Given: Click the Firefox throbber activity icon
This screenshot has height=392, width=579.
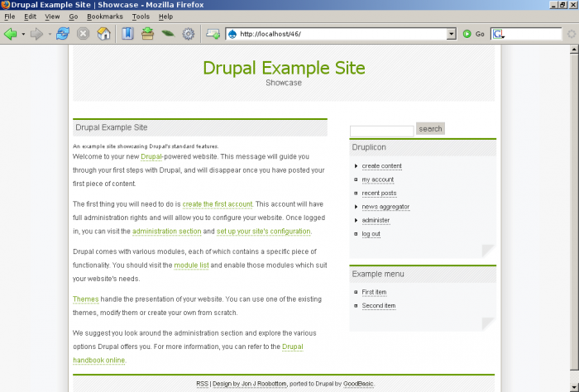Looking at the screenshot, I should coord(572,34).
